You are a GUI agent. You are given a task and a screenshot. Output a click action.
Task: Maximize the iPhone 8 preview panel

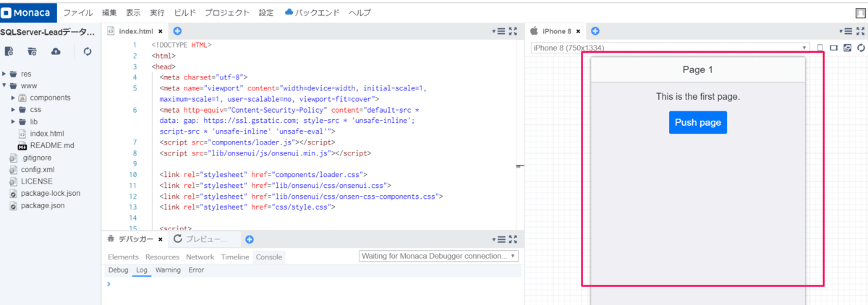point(861,31)
